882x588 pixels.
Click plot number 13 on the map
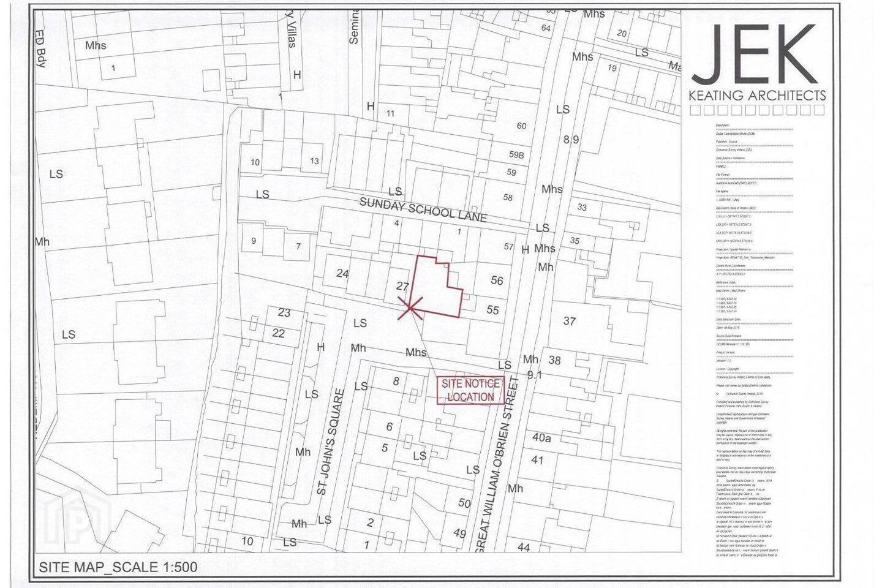[314, 161]
